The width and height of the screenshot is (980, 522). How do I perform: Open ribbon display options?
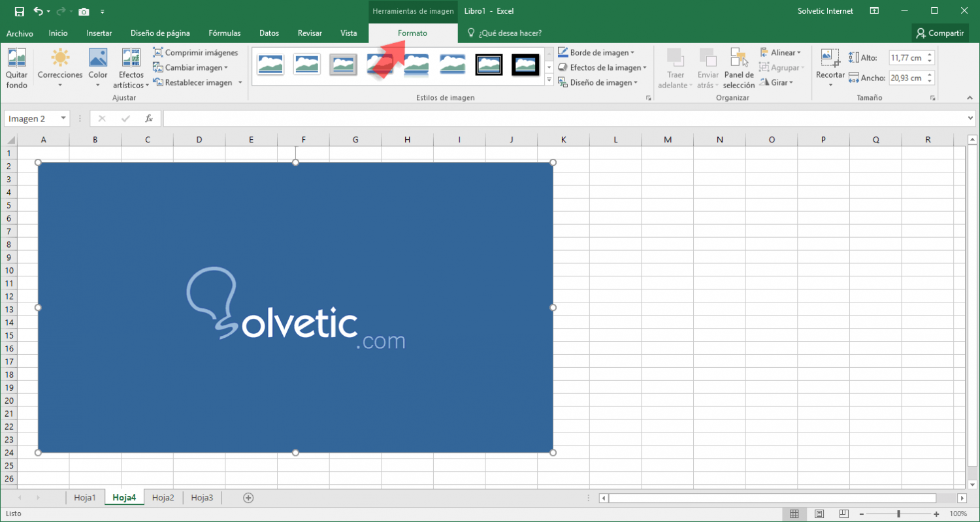pyautogui.click(x=874, y=11)
